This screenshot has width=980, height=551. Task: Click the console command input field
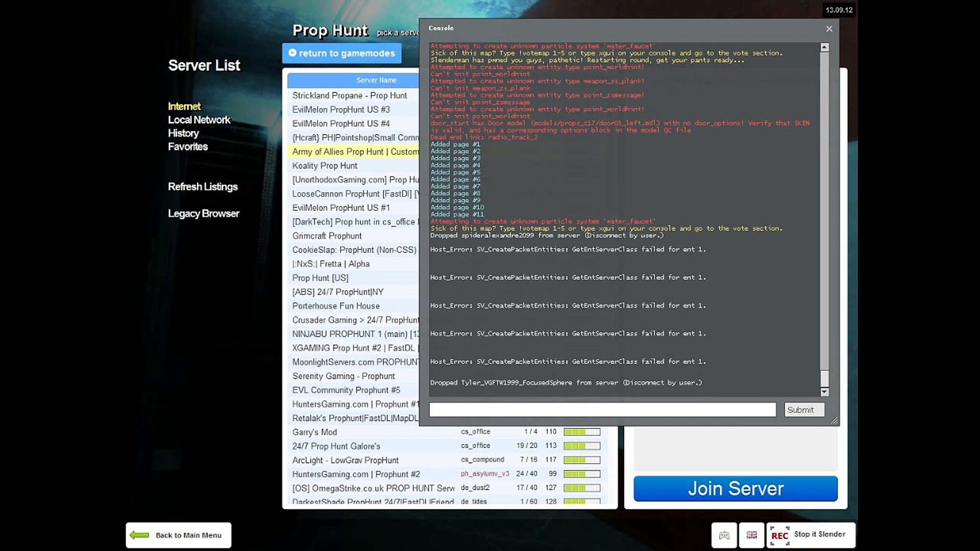(x=602, y=410)
